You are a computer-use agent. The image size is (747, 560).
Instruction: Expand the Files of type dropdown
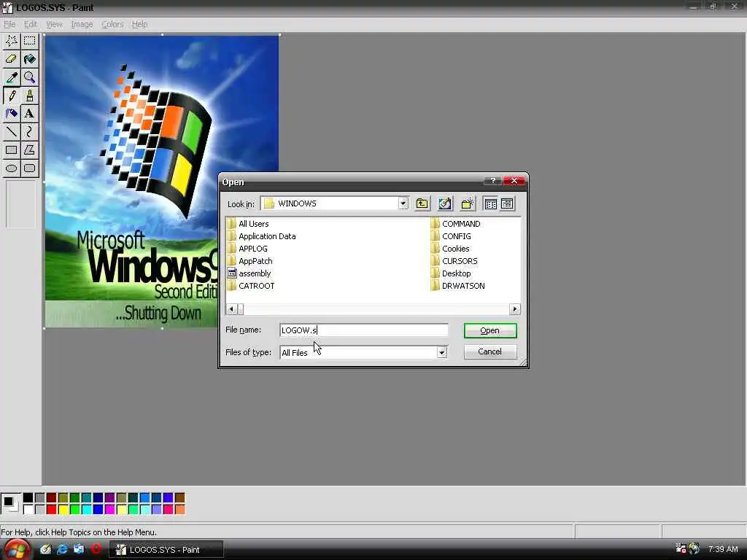(442, 352)
